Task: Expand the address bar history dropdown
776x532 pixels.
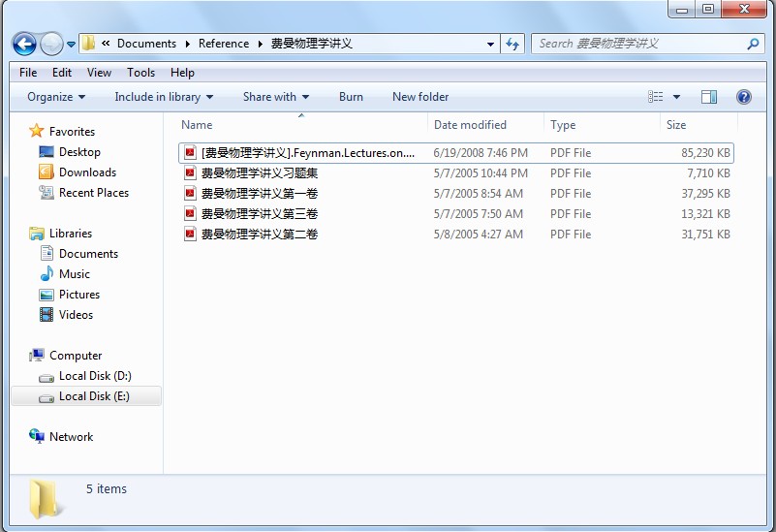Action: click(x=490, y=44)
